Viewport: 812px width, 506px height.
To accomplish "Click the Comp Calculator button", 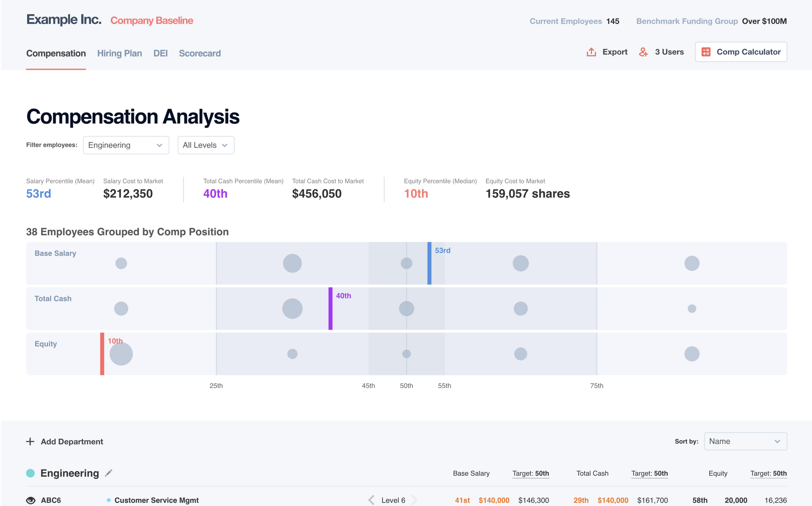I will pyautogui.click(x=741, y=52).
